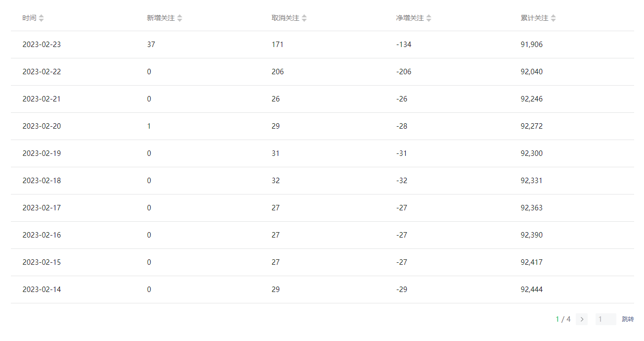644x341 pixels.
Task: Sort the table by 新增关注 icon
Action: pos(180,18)
